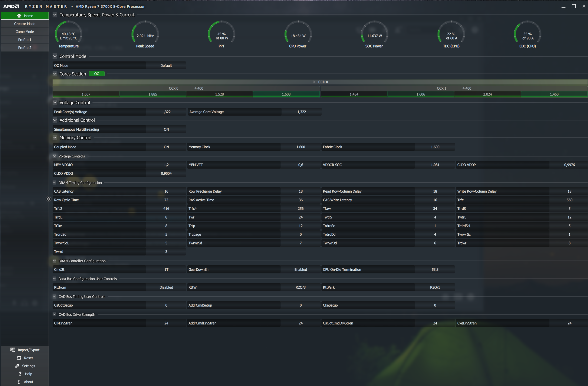The height and width of the screenshot is (386, 588).
Task: Click the OC Mode Default value
Action: pos(166,65)
